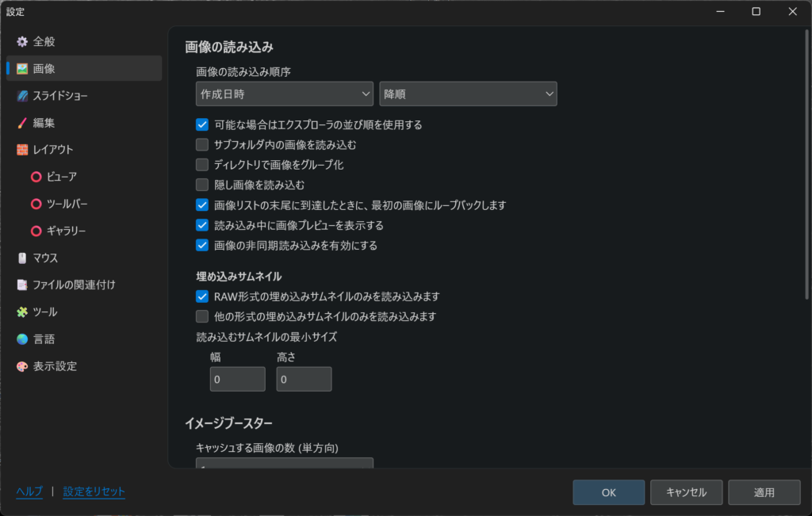Enable サブフォルダ内の画像を読み込む checkbox
This screenshot has height=516, width=812.
click(x=202, y=144)
